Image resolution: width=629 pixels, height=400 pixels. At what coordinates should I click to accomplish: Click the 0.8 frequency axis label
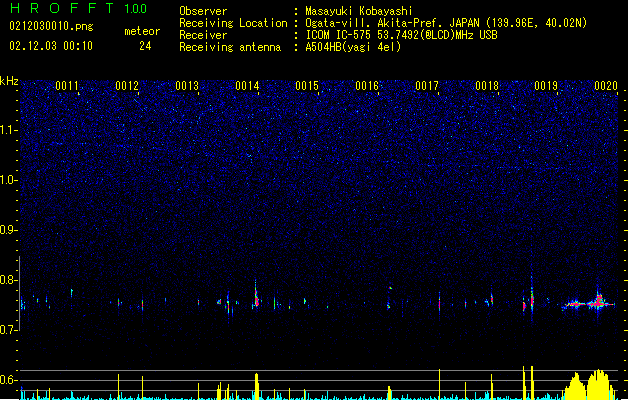(x=9, y=280)
